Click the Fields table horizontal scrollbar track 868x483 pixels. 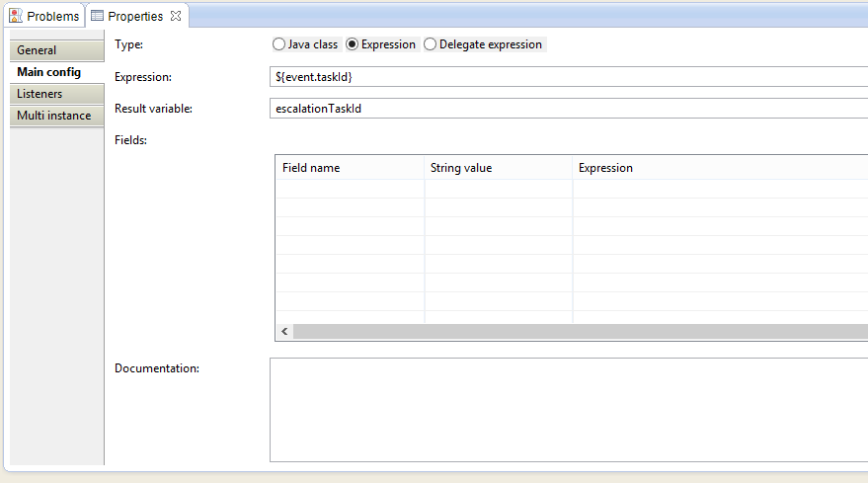[x=580, y=331]
